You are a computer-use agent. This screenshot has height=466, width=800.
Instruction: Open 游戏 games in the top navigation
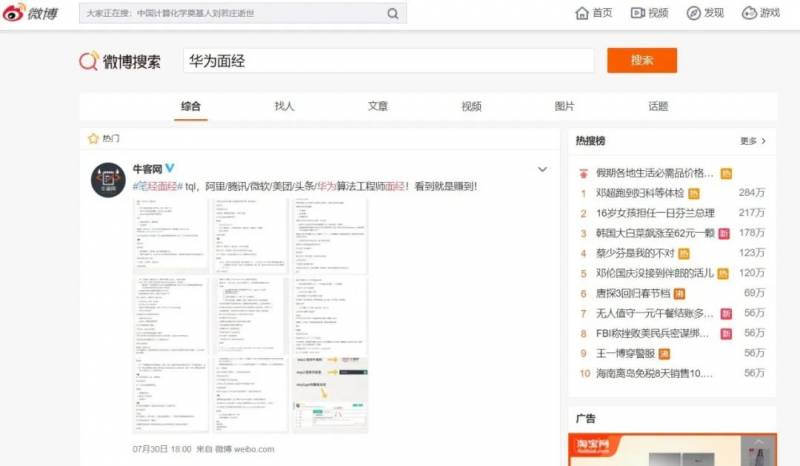[x=761, y=13]
